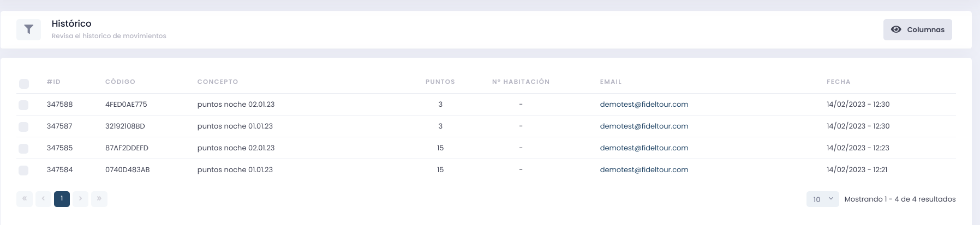Open email link in row 347584
The image size is (980, 225).
(x=644, y=169)
